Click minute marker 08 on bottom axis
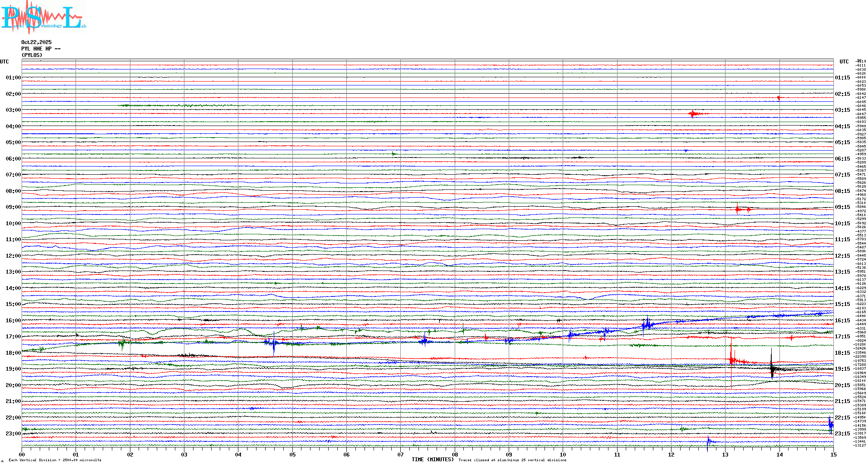This screenshot has height=466, width=868. 455,454
